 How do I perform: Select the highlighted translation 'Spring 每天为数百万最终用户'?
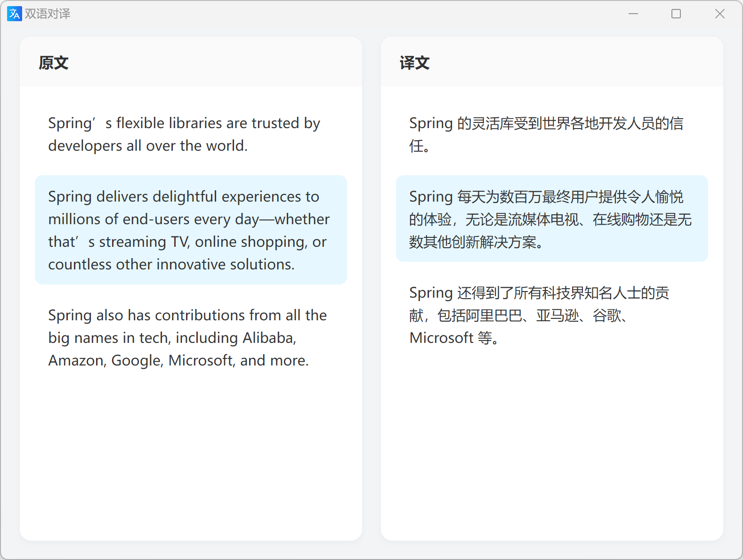(552, 219)
